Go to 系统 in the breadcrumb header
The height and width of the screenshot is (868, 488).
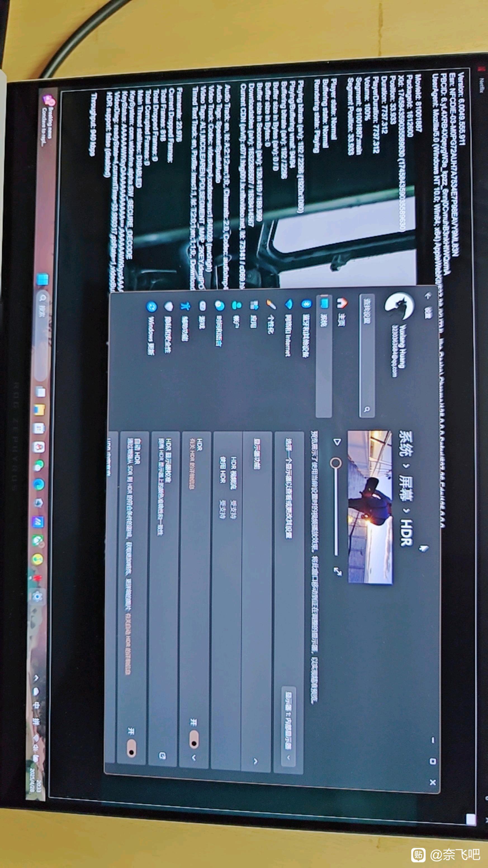406,444
